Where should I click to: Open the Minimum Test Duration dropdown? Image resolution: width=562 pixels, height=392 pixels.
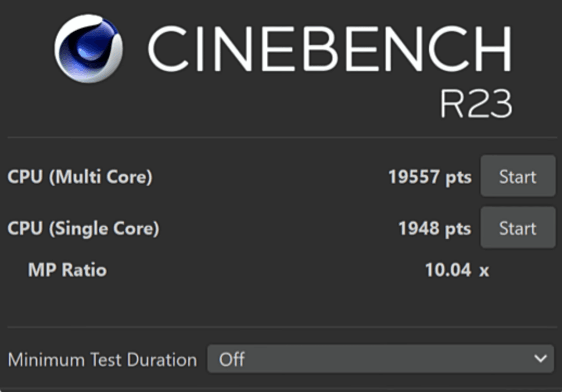coord(380,360)
